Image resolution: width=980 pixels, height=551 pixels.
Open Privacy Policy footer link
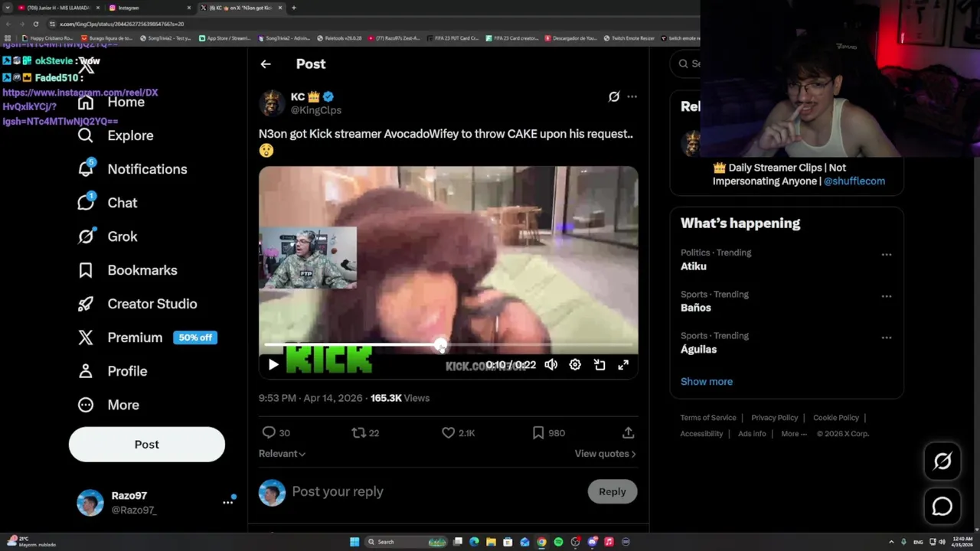pos(775,418)
